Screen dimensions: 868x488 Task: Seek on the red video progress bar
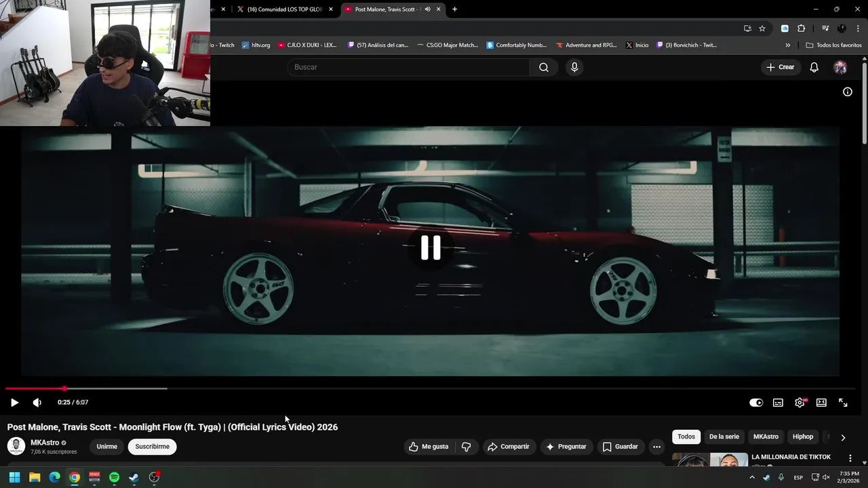35,388
